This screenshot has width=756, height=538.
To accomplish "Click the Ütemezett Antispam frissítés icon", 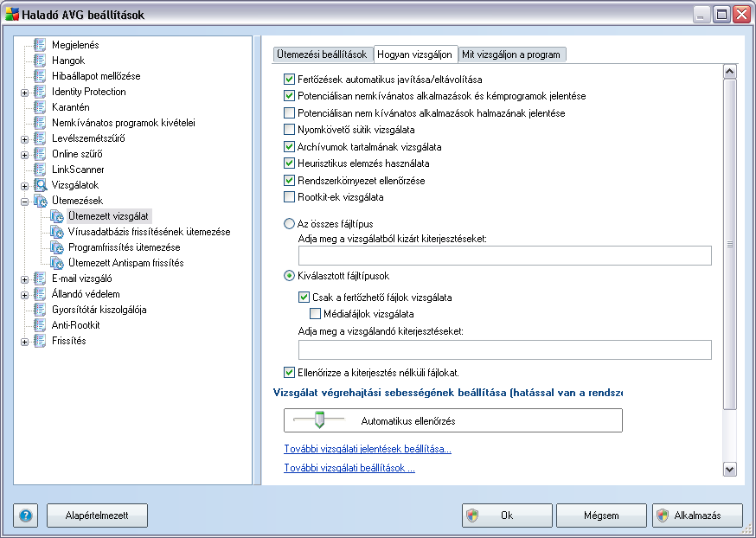I will tap(57, 263).
